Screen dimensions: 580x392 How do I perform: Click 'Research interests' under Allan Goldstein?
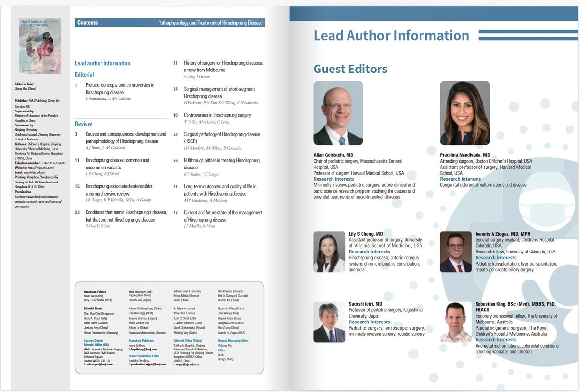333,179
